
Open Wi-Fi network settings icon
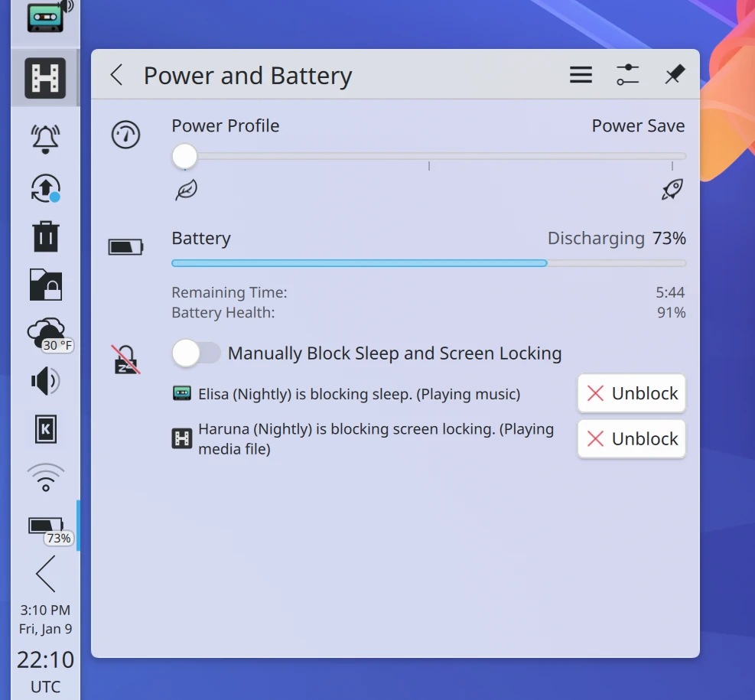(x=45, y=477)
